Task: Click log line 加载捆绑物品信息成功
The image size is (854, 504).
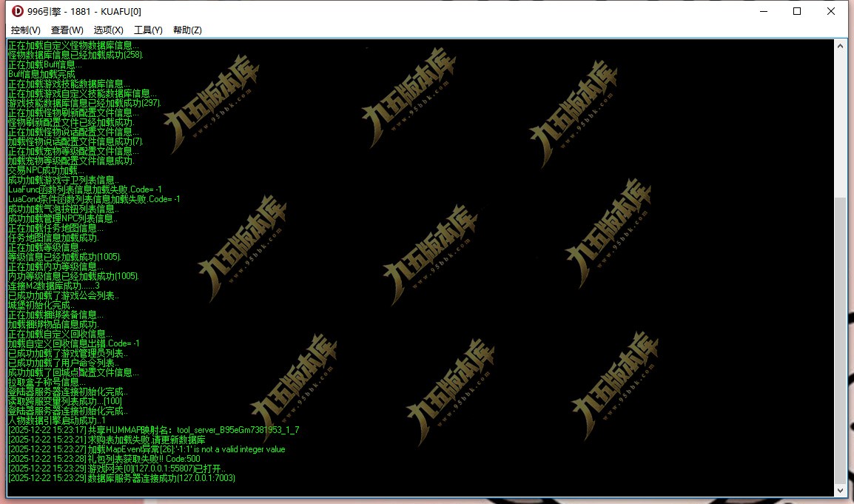Action: coord(53,324)
